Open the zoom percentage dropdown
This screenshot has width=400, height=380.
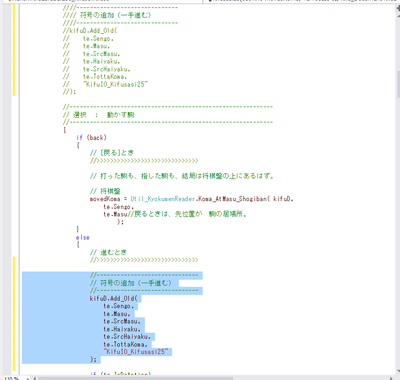[28, 378]
